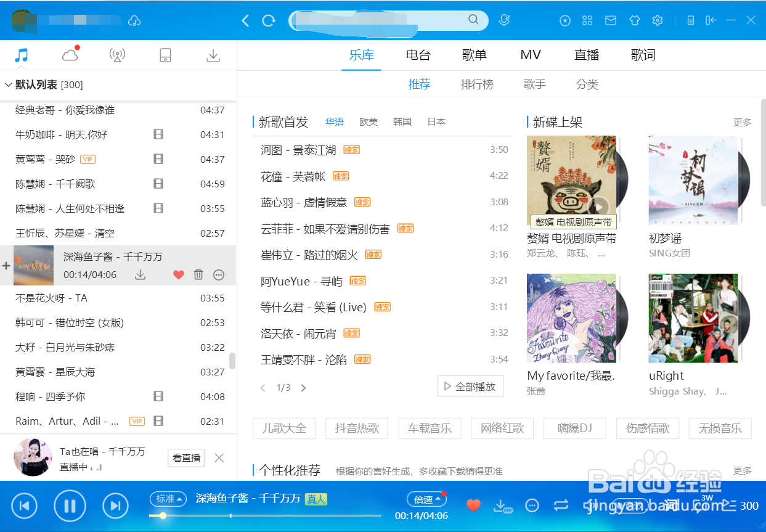
Task: Collapse the 默认列表 playlist group
Action: click(9, 84)
